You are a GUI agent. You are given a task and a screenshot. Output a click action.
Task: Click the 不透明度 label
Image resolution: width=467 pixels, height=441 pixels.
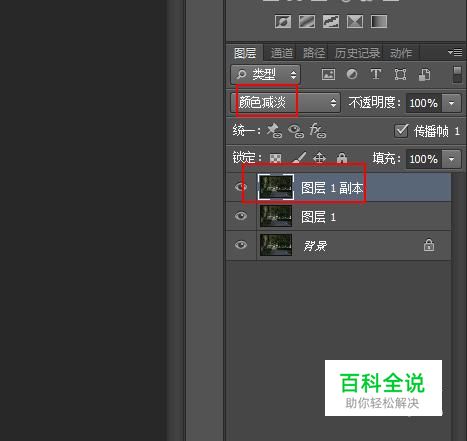[374, 103]
